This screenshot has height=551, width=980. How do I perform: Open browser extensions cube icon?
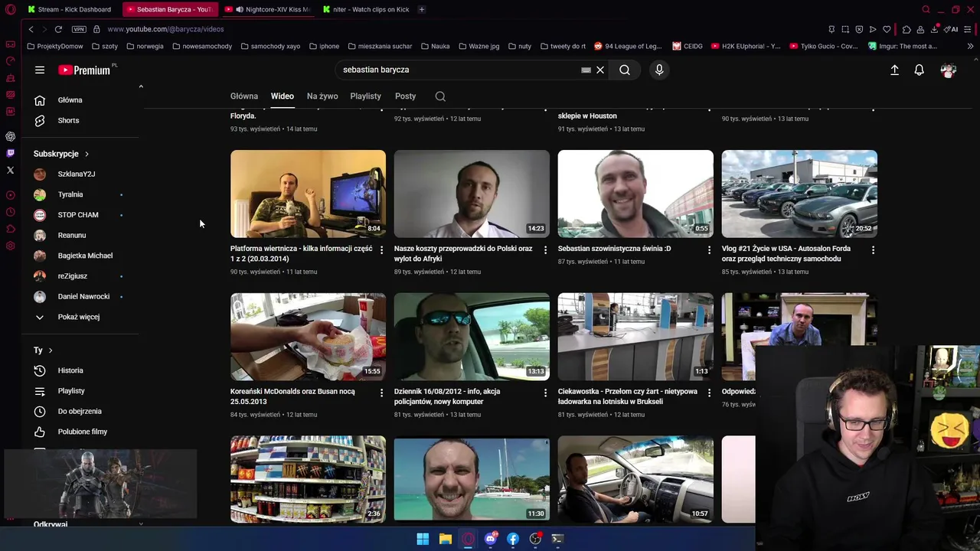point(906,29)
